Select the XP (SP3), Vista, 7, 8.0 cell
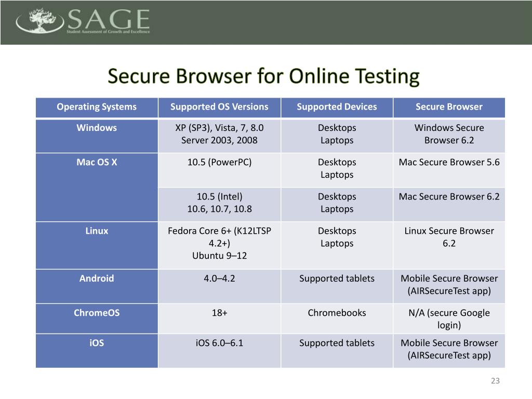 pyautogui.click(x=219, y=136)
